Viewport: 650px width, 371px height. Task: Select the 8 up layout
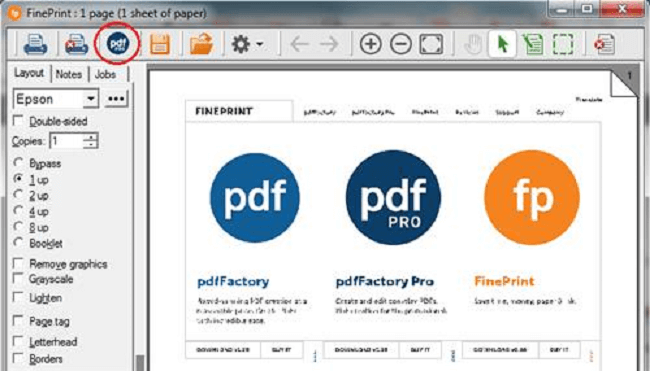(x=18, y=227)
